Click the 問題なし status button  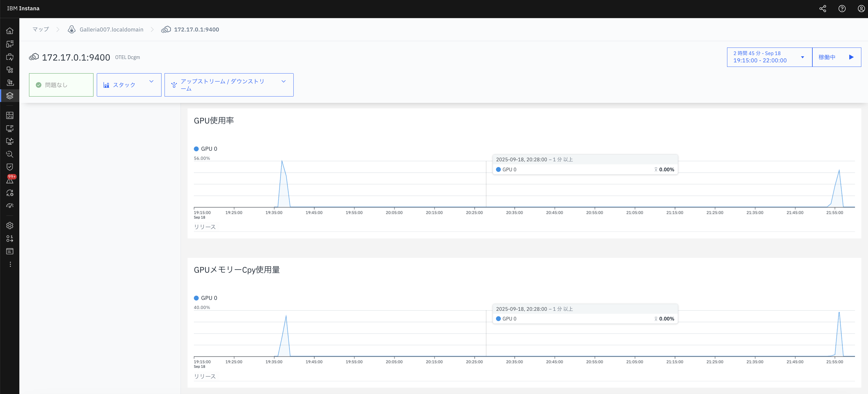coord(61,85)
